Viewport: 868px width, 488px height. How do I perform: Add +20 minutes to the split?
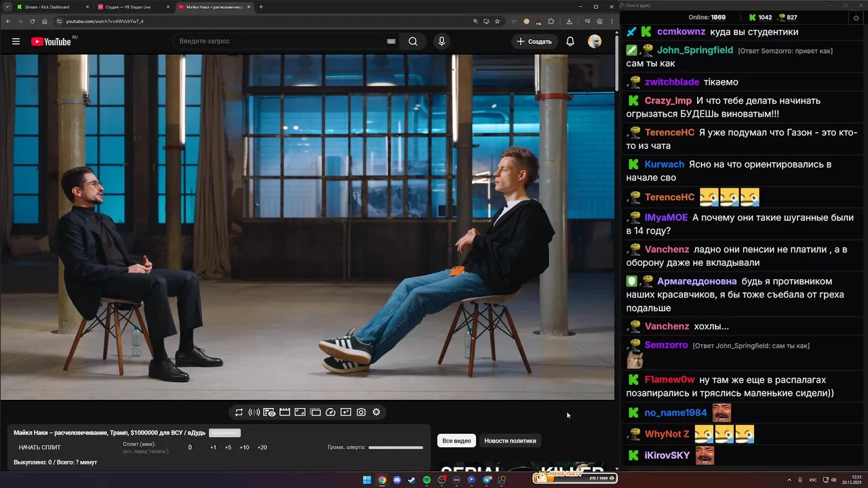click(262, 447)
